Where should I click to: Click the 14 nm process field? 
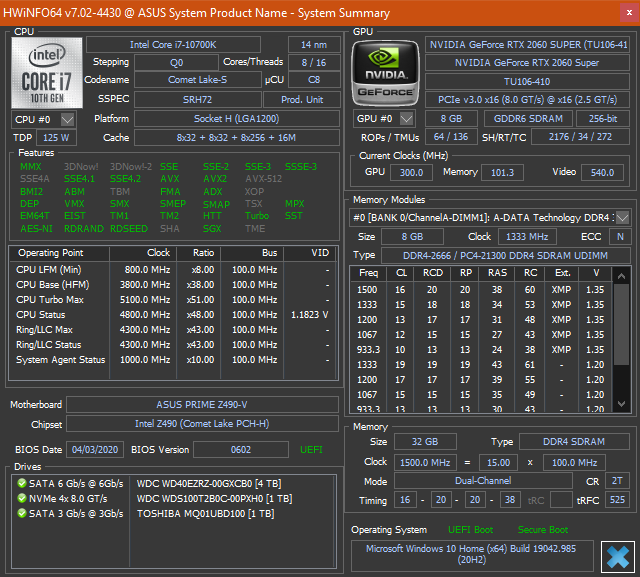click(314, 45)
